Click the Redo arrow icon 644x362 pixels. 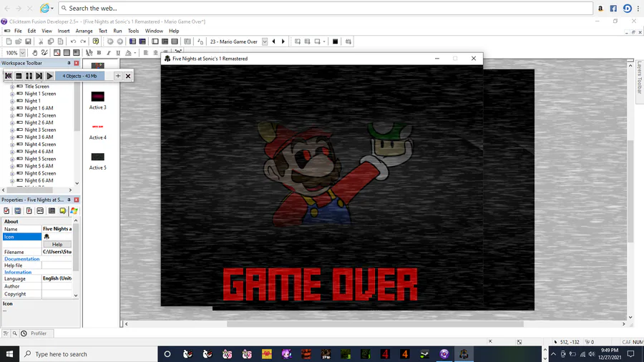click(x=83, y=41)
